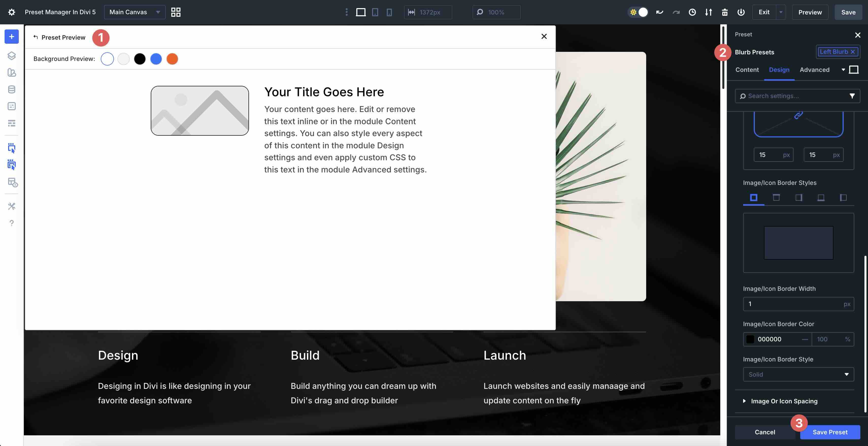This screenshot has width=868, height=446.
Task: Open the wireframe grid view icon
Action: tap(176, 12)
